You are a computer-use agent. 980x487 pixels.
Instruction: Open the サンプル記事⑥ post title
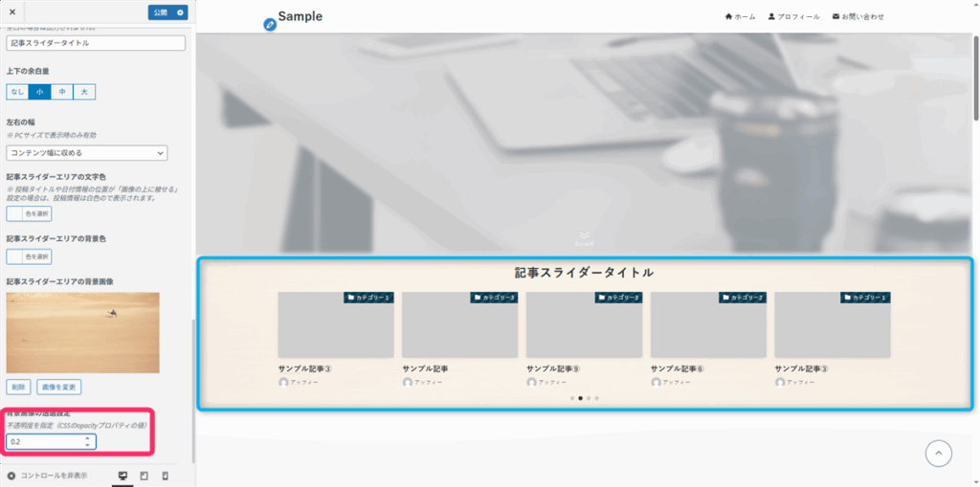(677, 369)
